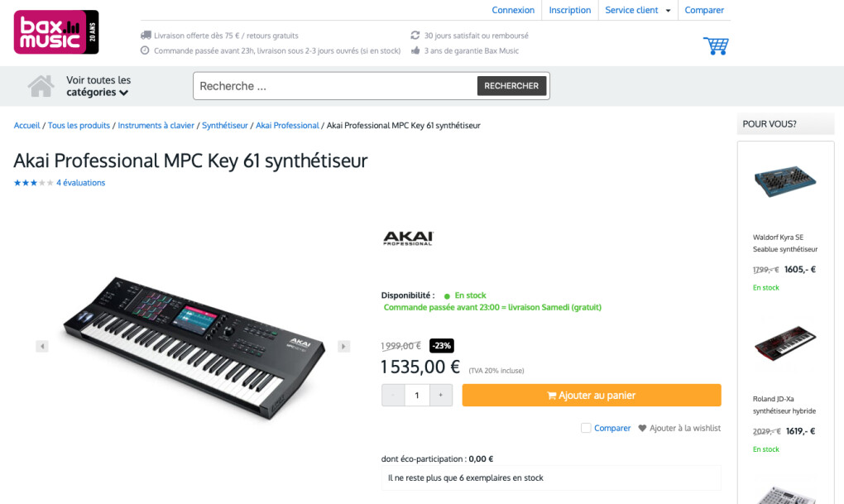Click the product star rating
Screen dimensions: 844x504
[33, 183]
